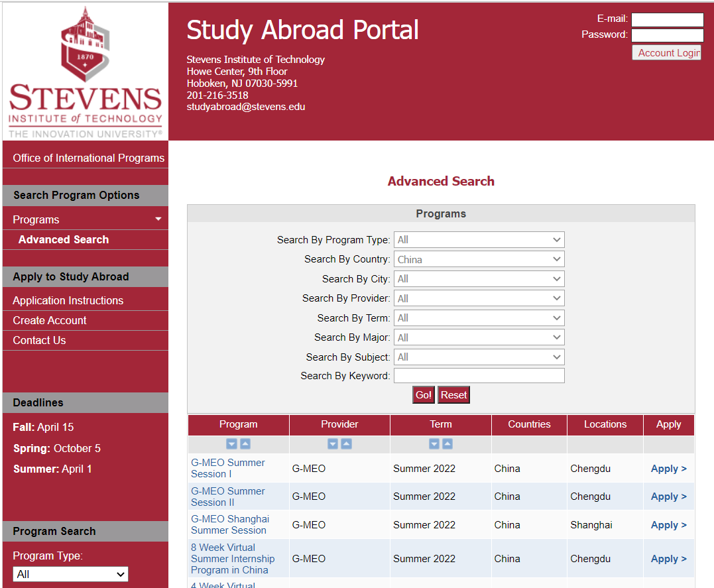Select Advanced Search sidebar item
The width and height of the screenshot is (714, 588).
pyautogui.click(x=86, y=239)
